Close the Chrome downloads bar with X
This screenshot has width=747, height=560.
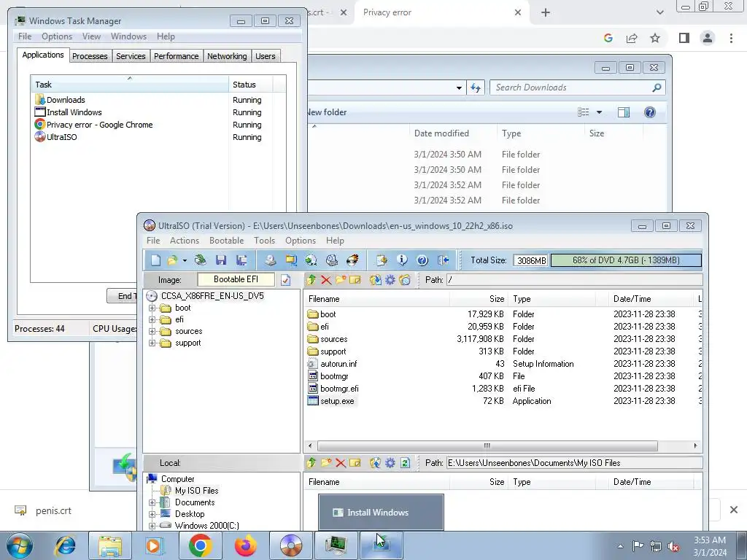tap(734, 510)
